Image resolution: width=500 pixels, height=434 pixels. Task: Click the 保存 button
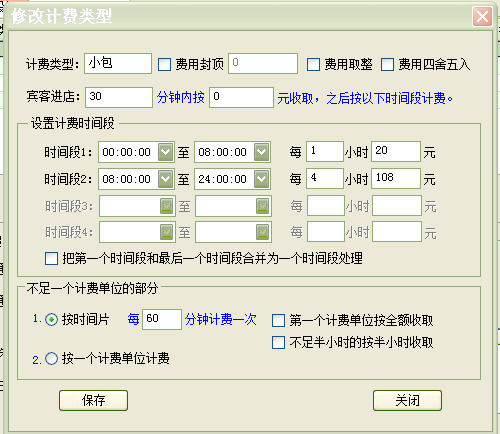click(x=93, y=400)
